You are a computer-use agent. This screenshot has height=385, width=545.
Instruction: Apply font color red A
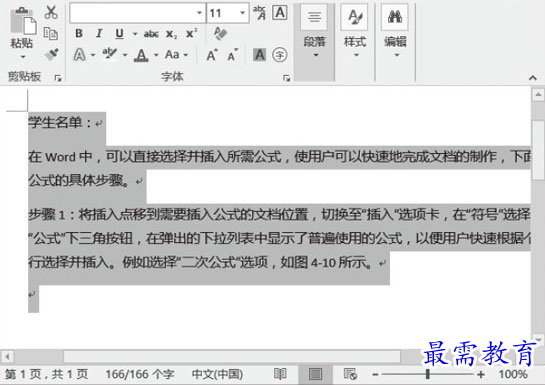(141, 55)
